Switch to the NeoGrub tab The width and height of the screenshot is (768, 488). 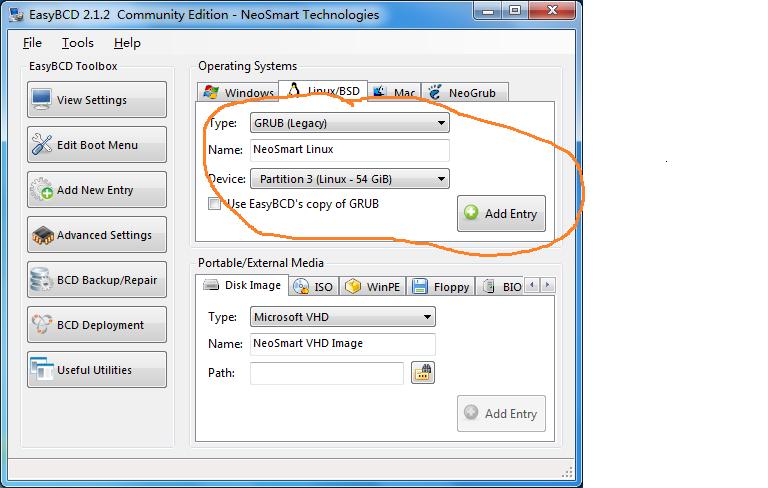coord(466,93)
